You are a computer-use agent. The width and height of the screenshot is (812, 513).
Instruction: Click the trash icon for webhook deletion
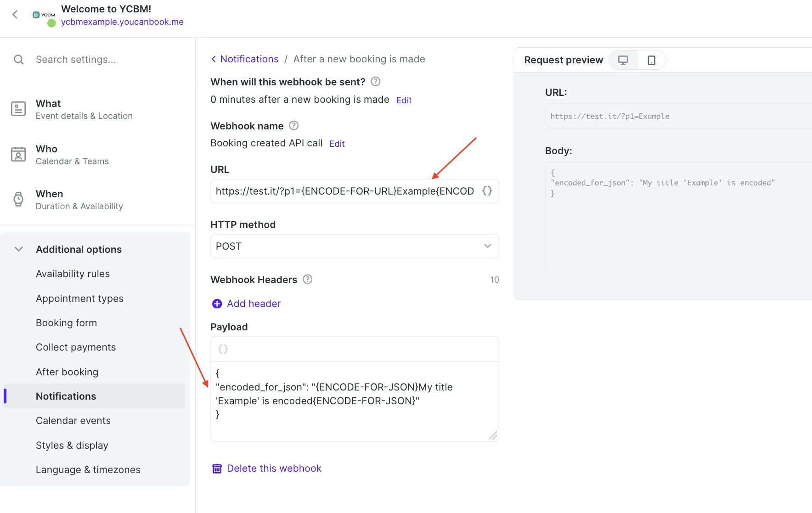217,468
